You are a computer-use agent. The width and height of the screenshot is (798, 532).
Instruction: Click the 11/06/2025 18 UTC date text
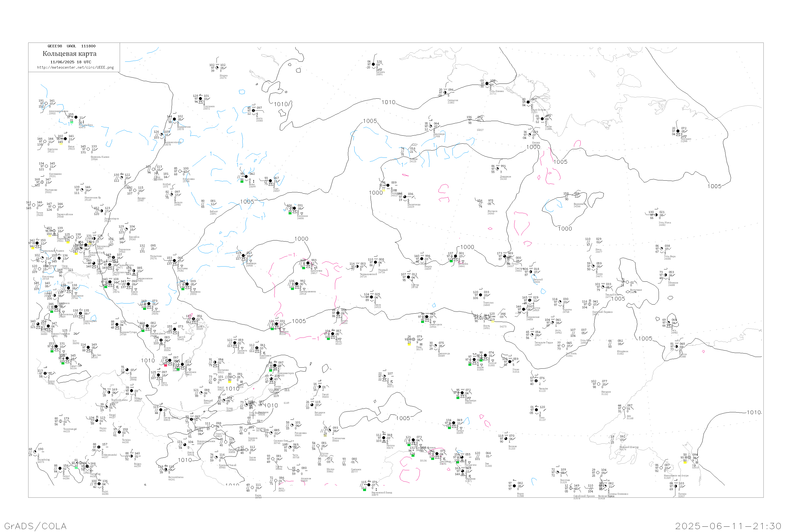[70, 62]
